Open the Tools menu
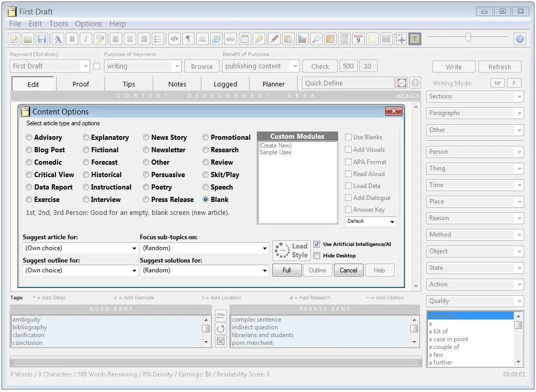Image resolution: width=536 pixels, height=392 pixels. [58, 23]
